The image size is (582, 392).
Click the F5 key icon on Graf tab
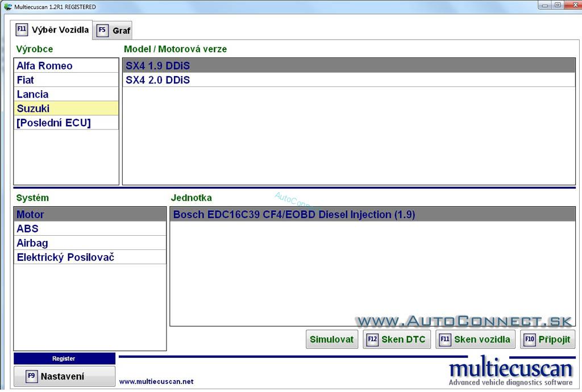102,30
